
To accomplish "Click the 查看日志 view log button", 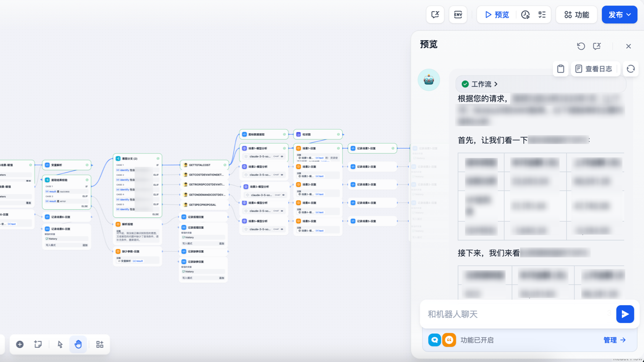I will [594, 69].
